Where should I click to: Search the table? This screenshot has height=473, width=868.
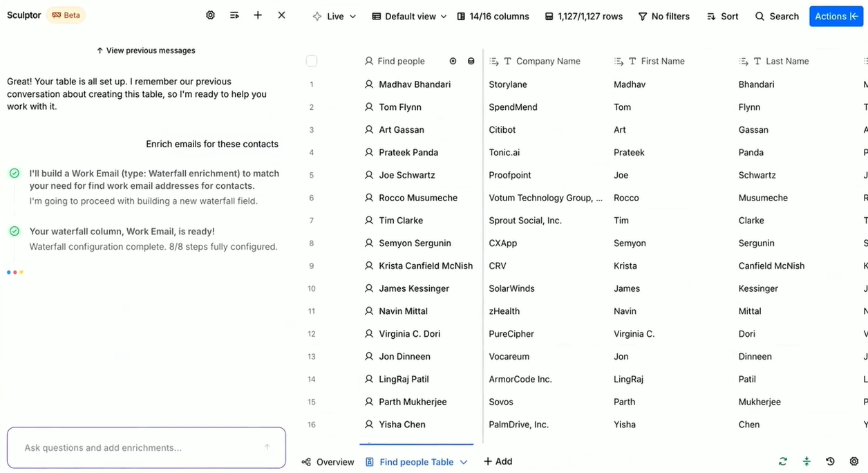[777, 16]
